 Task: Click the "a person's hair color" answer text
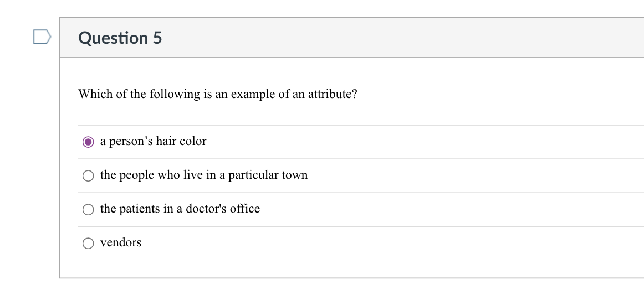point(153,142)
